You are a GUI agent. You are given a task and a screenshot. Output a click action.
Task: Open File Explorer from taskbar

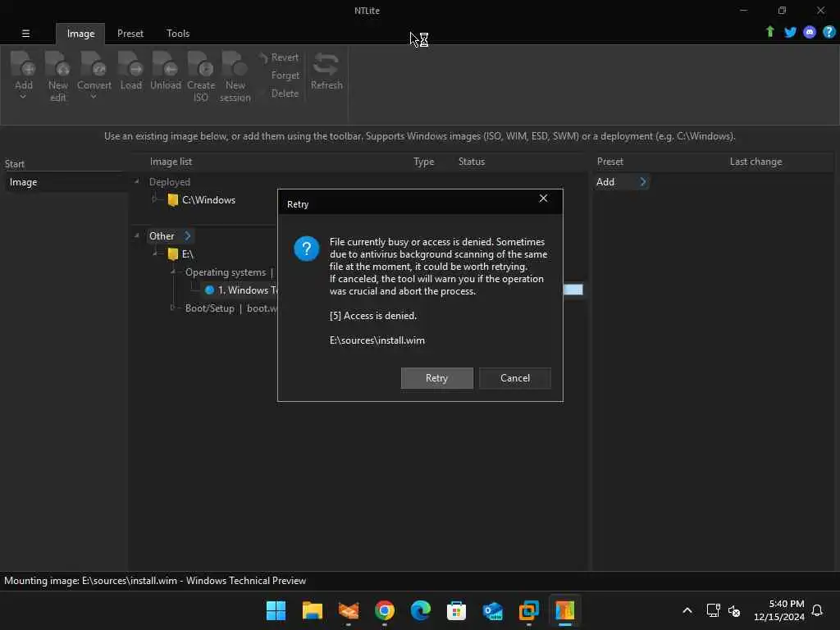(312, 610)
